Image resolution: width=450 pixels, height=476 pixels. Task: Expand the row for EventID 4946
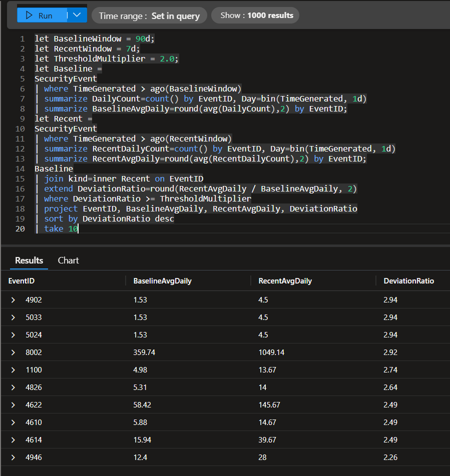tap(13, 457)
